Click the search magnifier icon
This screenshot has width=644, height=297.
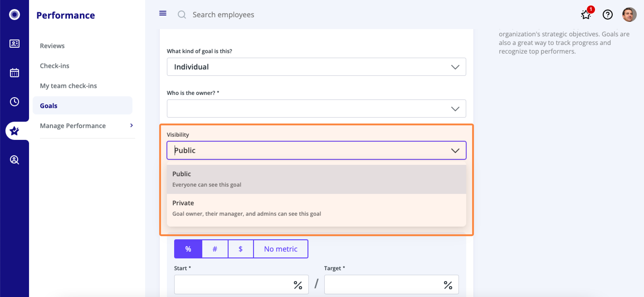[x=182, y=15]
